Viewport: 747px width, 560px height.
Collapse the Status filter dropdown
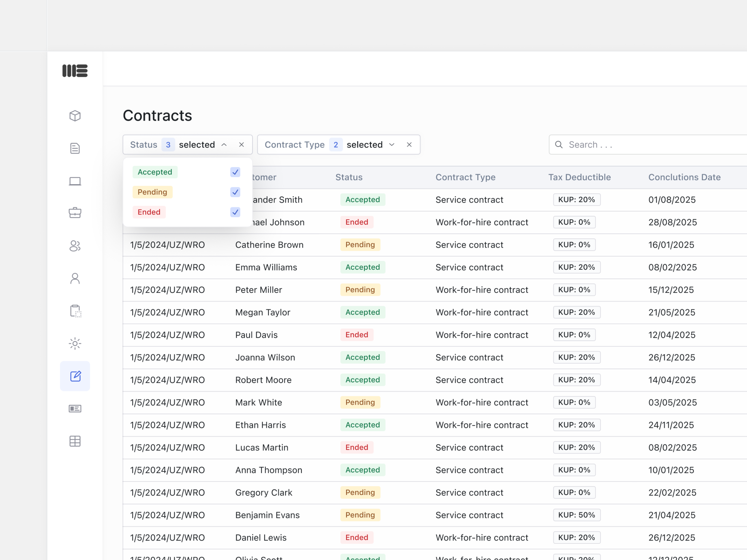(224, 145)
